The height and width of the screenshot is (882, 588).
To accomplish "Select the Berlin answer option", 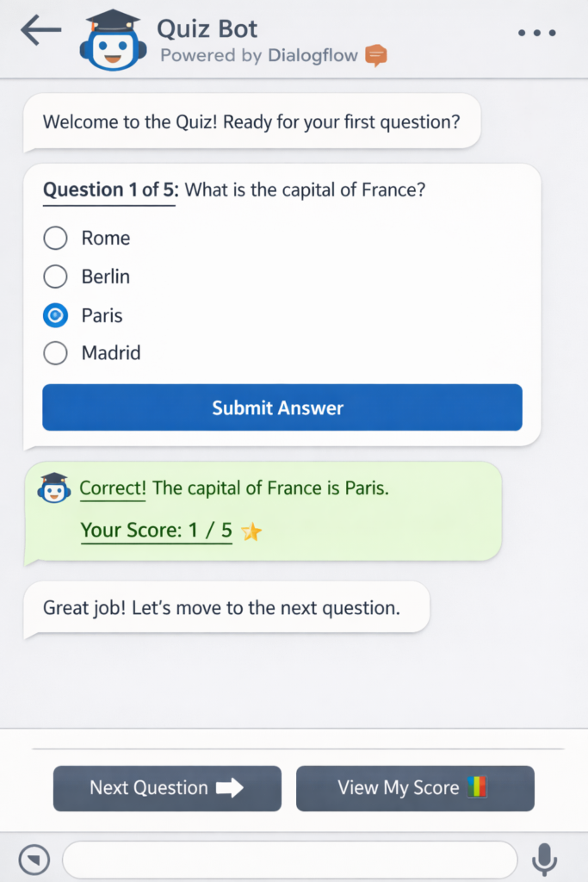I will [x=55, y=276].
